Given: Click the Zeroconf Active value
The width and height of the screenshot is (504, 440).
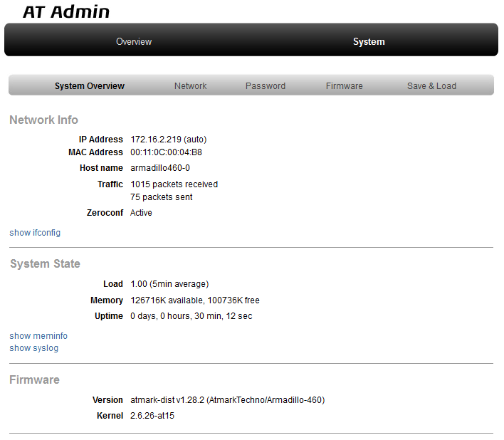Looking at the screenshot, I should 141,213.
